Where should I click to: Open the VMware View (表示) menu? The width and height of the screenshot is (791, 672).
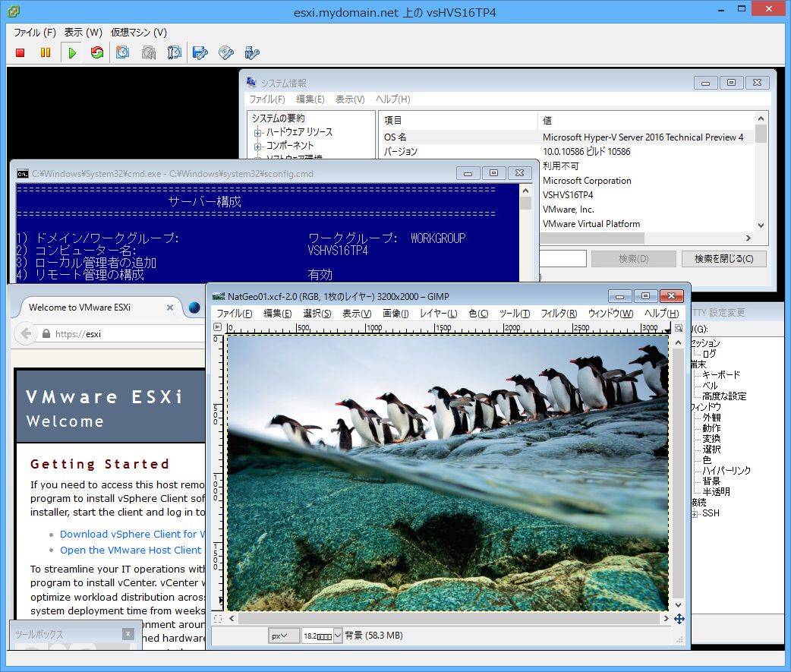tap(84, 33)
